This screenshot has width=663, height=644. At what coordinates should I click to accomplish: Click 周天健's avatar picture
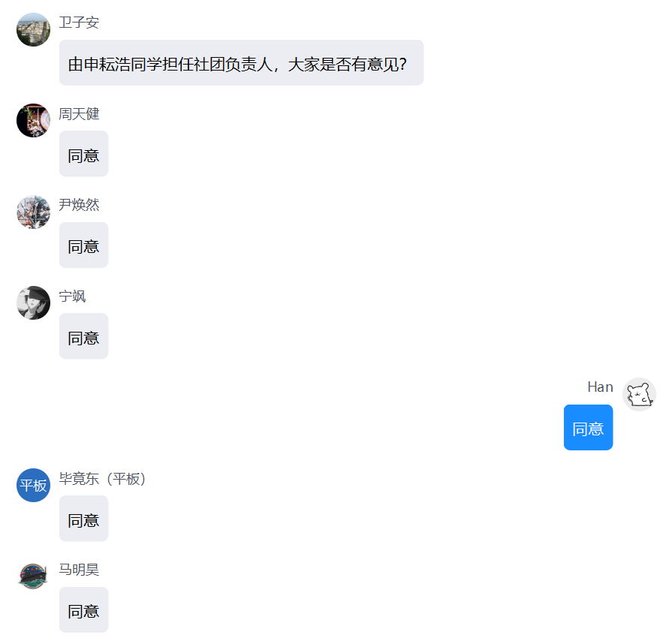(x=33, y=120)
